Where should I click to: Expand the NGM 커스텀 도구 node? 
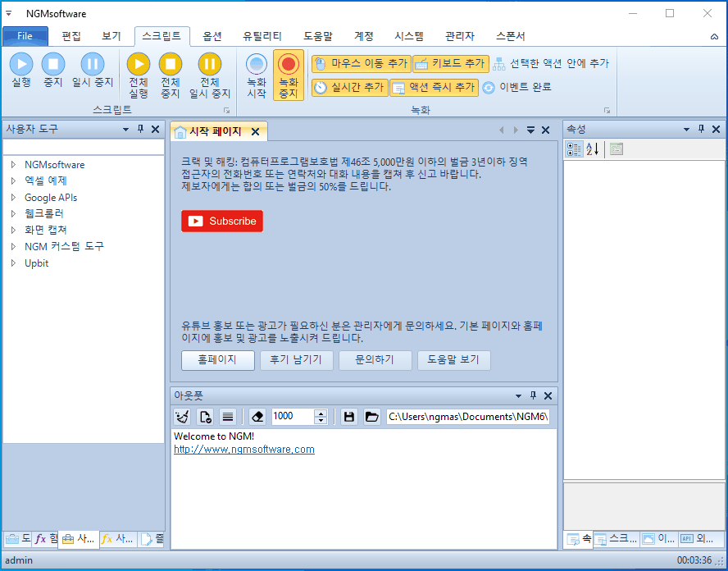(13, 246)
